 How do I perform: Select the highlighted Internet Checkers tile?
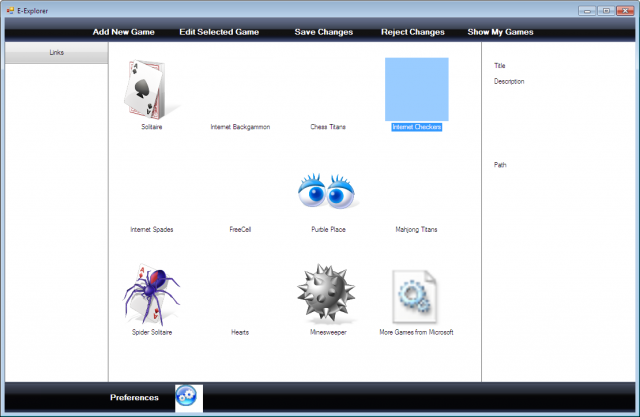click(417, 89)
